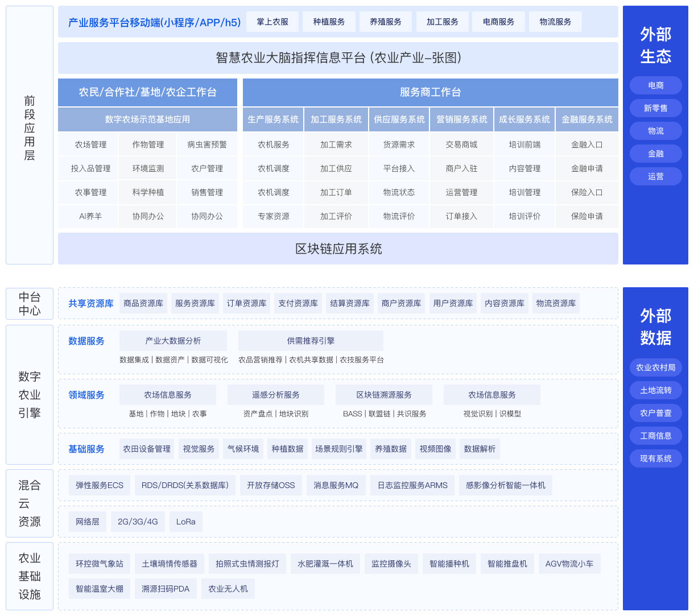Click the 产业大数据分析 box
This screenshot has width=694, height=616.
click(173, 341)
